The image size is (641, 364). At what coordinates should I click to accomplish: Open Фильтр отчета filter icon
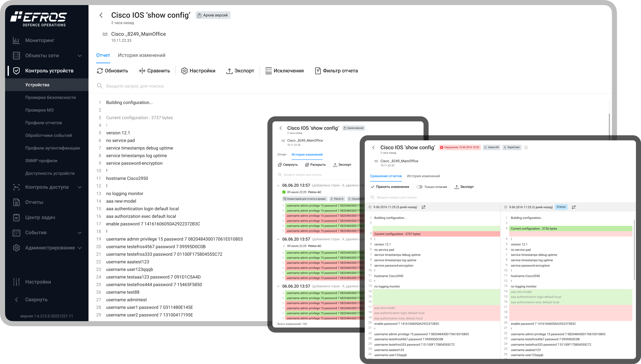pyautogui.click(x=318, y=71)
